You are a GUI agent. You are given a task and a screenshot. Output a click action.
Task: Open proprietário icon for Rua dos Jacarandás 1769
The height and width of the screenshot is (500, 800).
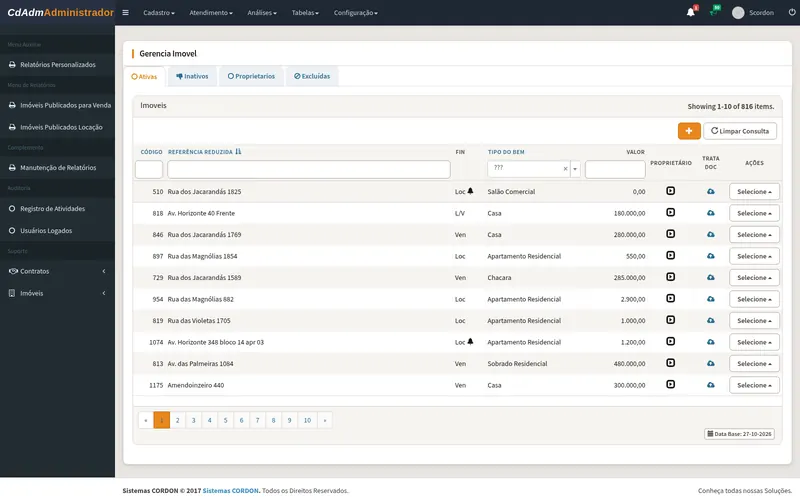click(x=670, y=234)
